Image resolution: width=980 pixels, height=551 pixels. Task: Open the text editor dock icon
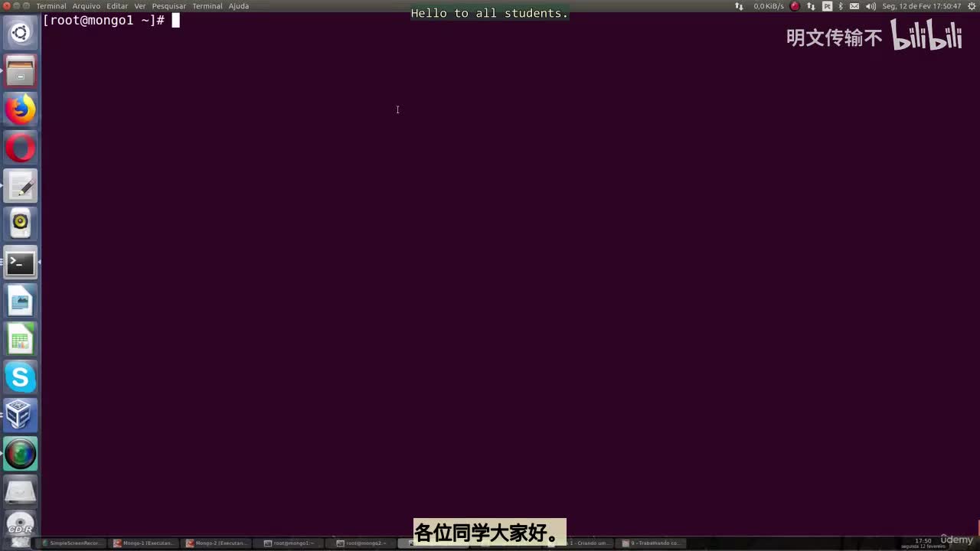coord(21,186)
